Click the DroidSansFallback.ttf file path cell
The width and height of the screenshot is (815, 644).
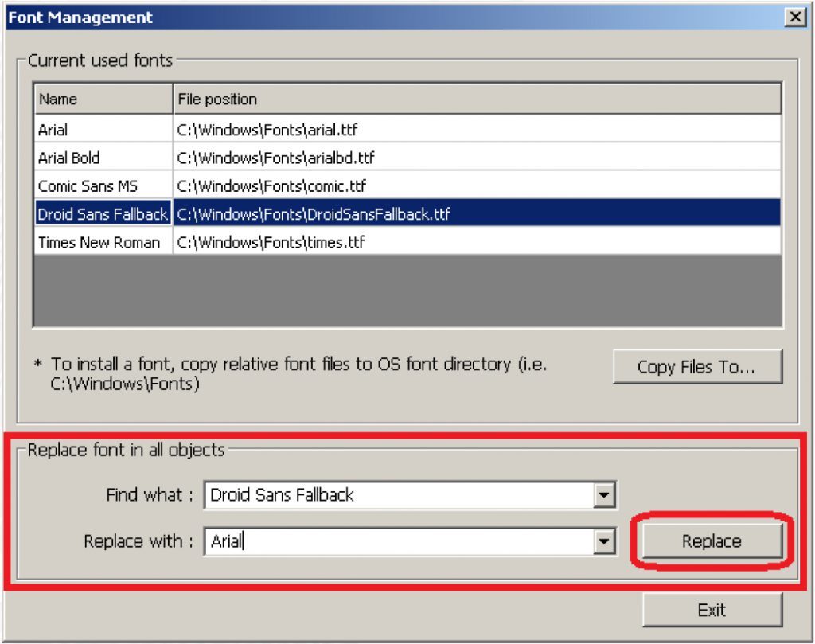click(x=477, y=213)
